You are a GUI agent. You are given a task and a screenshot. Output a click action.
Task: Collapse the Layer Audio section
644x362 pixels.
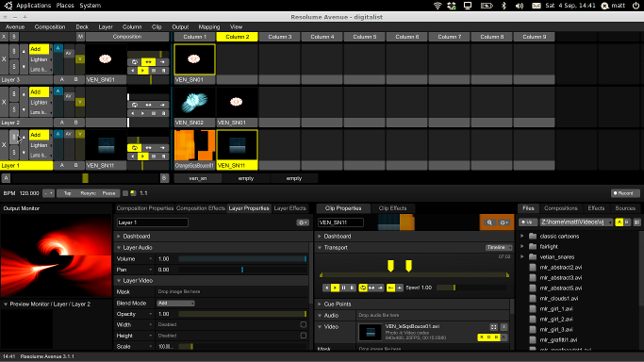click(118, 248)
